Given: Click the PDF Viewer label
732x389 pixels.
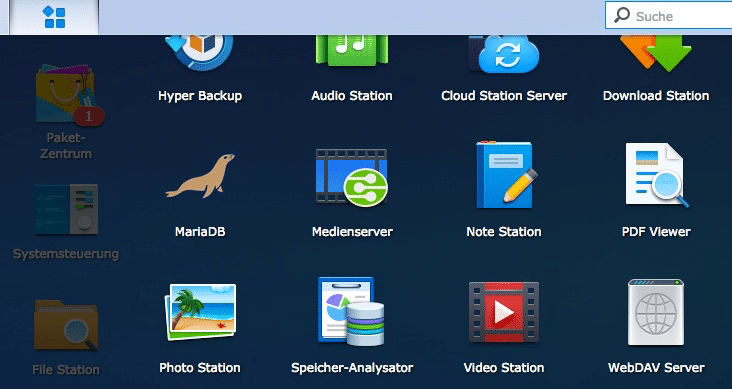Looking at the screenshot, I should tap(656, 232).
